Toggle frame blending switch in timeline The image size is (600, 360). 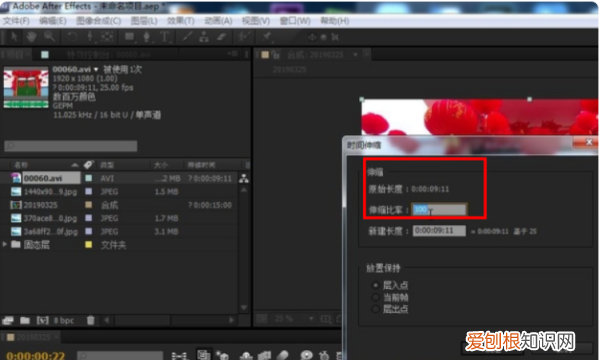coord(264,355)
